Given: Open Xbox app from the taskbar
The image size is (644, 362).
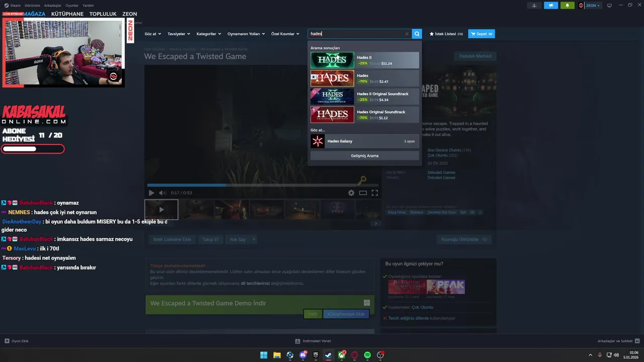Looking at the screenshot, I should 342,355.
